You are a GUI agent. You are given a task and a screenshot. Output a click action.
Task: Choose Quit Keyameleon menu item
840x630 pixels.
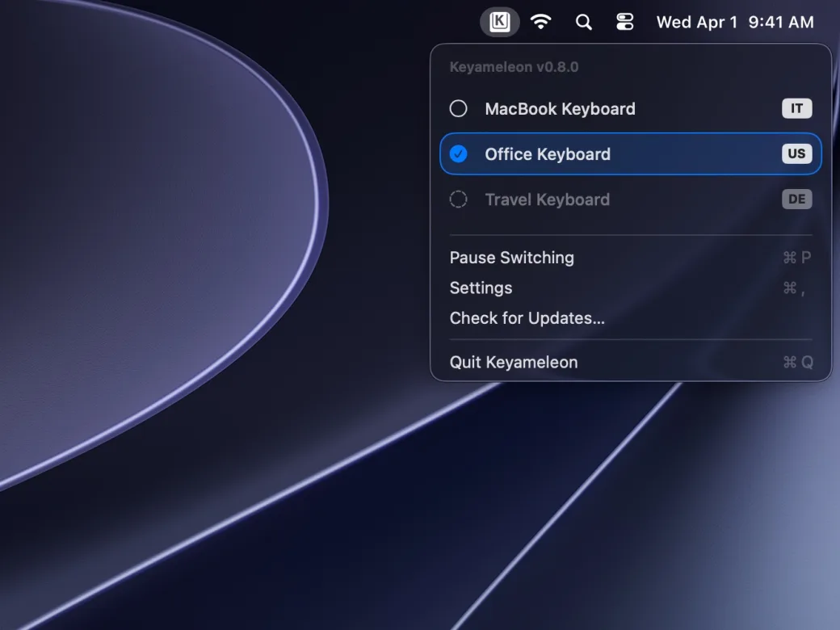coord(631,362)
